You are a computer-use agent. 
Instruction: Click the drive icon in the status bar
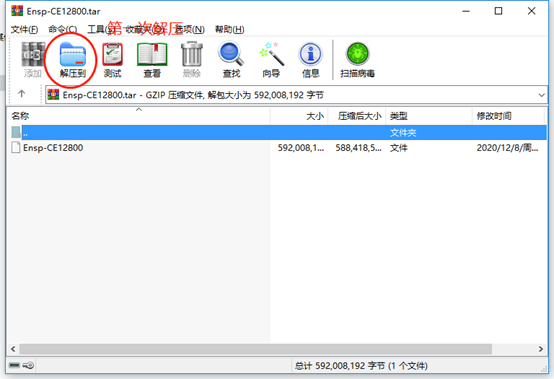click(x=14, y=365)
